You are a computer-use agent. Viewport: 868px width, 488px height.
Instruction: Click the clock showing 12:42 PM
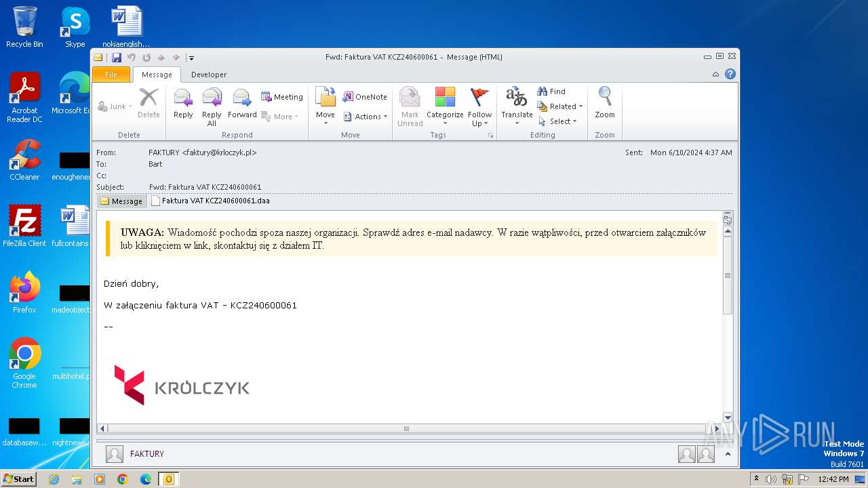coord(833,479)
